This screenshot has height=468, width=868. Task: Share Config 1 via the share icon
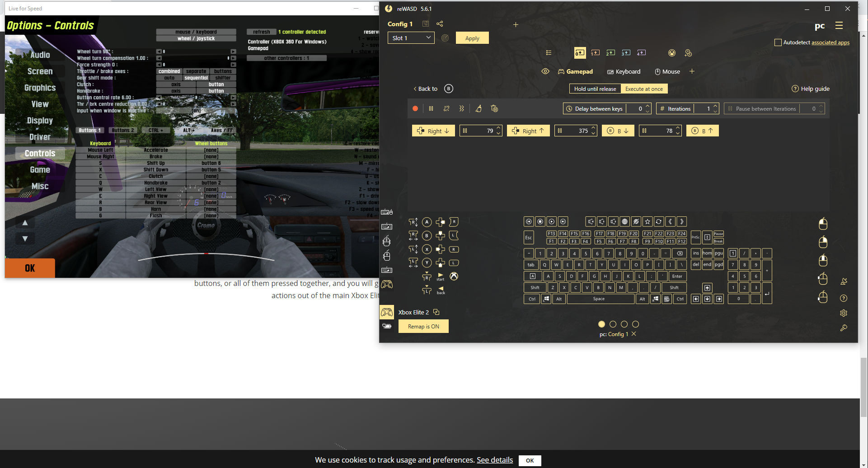[x=440, y=24]
